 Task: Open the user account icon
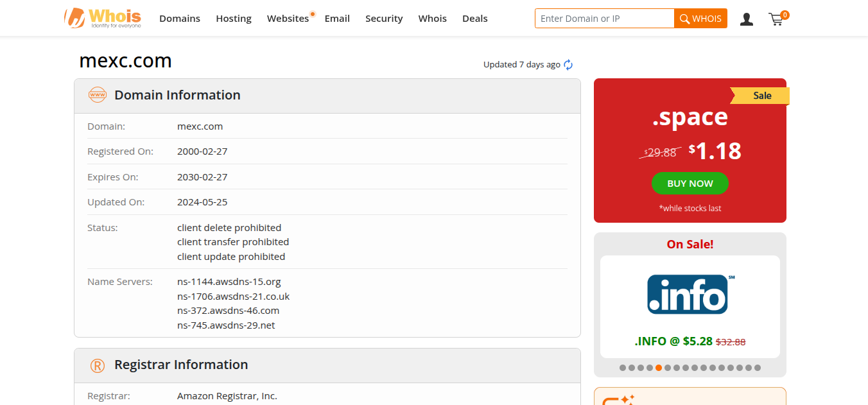point(747,19)
